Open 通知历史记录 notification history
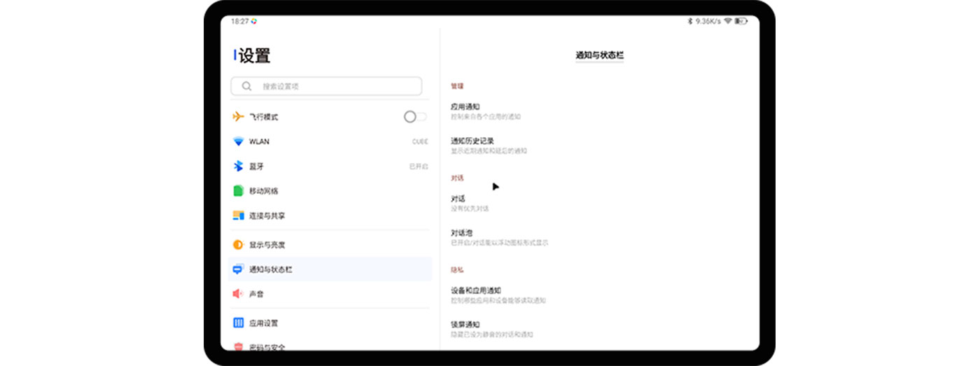This screenshot has height=366, width=980. [x=489, y=146]
